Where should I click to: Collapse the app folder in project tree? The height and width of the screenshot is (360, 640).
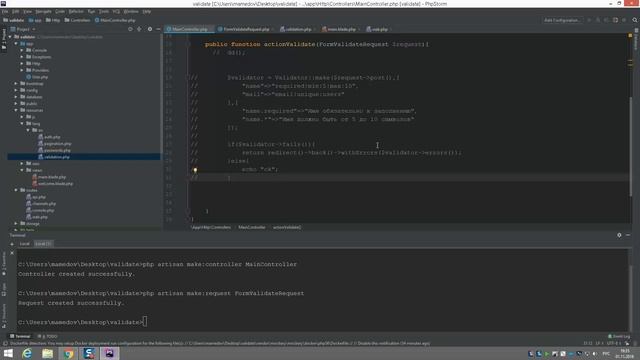point(16,43)
